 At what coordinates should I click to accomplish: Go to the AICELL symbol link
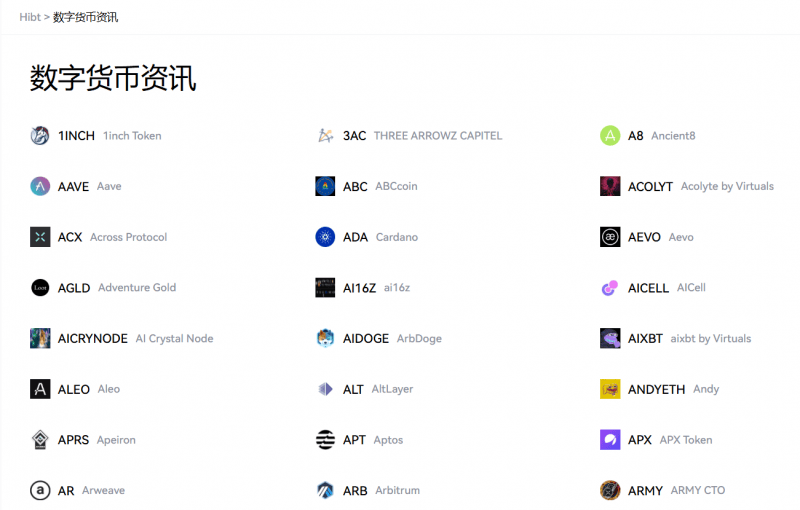click(x=648, y=288)
